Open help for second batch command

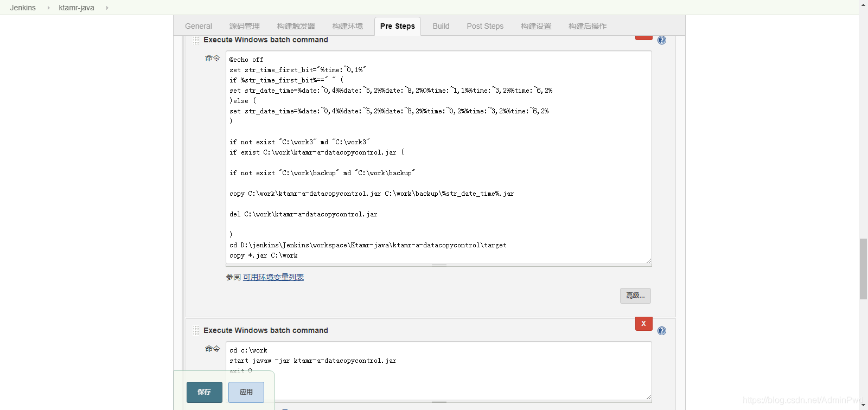click(662, 331)
